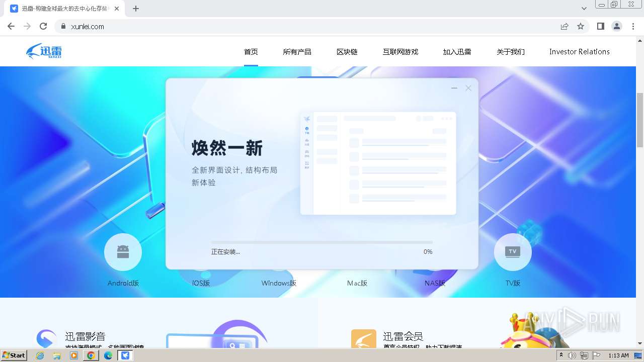Click the NAS版 download label
The height and width of the screenshot is (362, 644).
tap(435, 283)
